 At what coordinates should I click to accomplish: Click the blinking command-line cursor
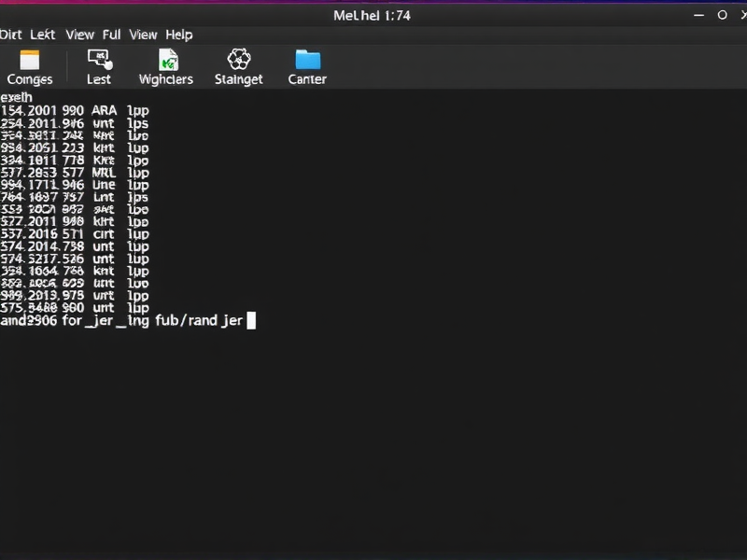[x=249, y=320]
